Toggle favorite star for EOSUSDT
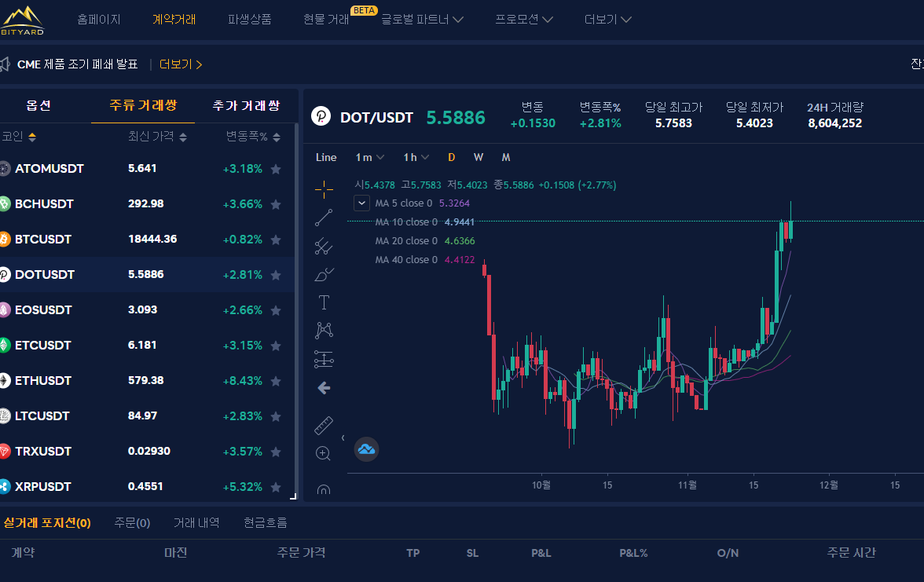Image resolution: width=924 pixels, height=582 pixels. (x=276, y=310)
